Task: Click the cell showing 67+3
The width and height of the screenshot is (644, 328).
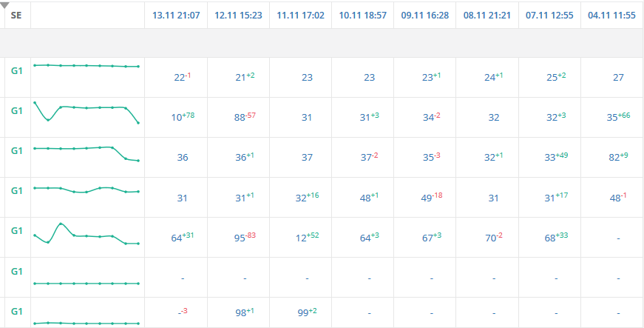Action: [x=431, y=237]
